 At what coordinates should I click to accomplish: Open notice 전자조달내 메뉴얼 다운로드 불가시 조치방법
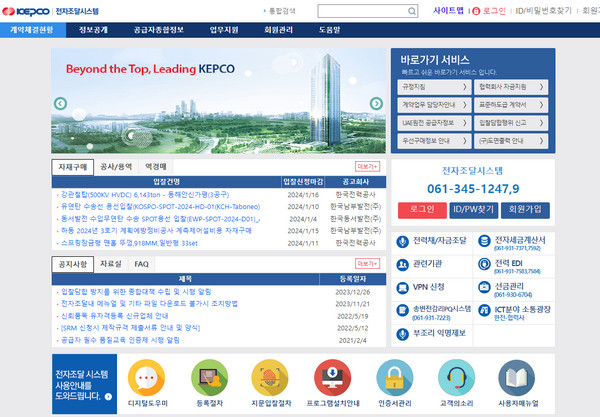click(x=149, y=304)
